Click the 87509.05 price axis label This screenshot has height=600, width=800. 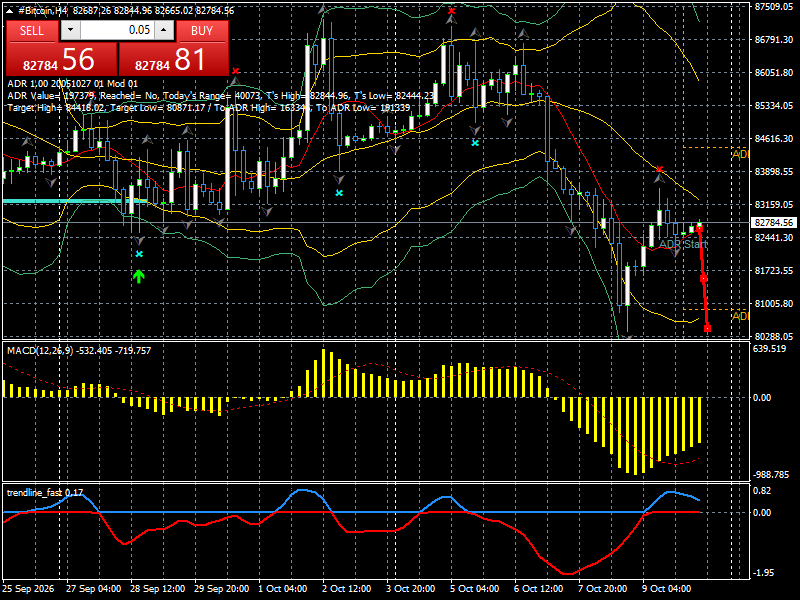tap(774, 7)
